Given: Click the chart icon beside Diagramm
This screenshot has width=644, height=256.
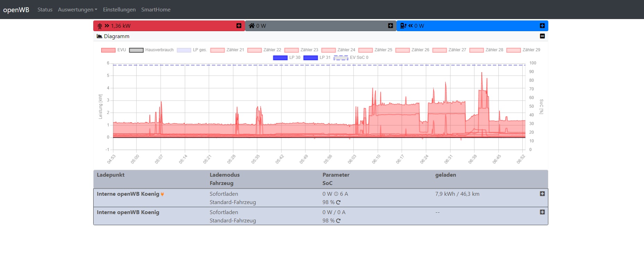Looking at the screenshot, I should point(99,36).
